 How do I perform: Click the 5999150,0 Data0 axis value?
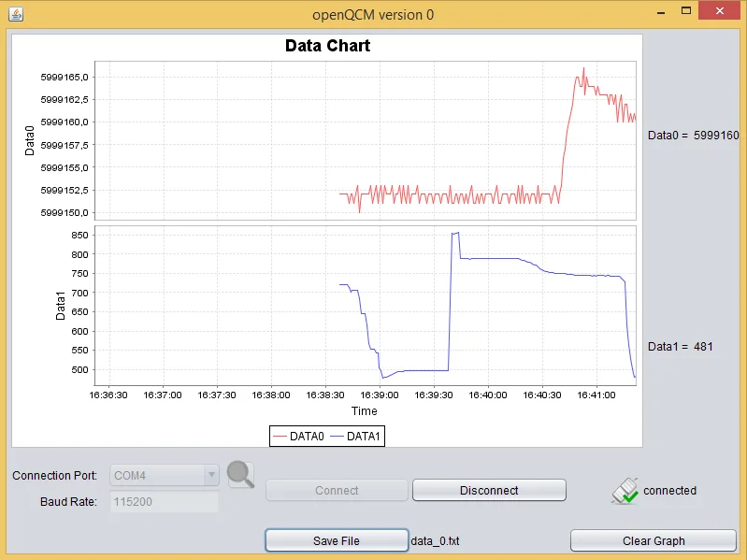tap(65, 213)
